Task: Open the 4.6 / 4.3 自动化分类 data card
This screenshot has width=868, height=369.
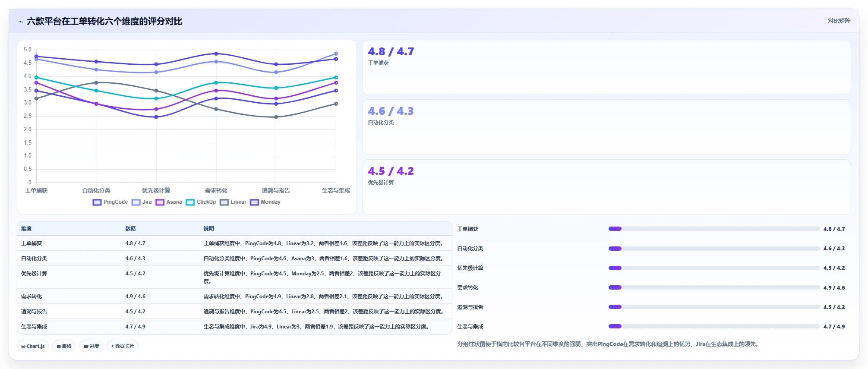Action: tap(606, 127)
